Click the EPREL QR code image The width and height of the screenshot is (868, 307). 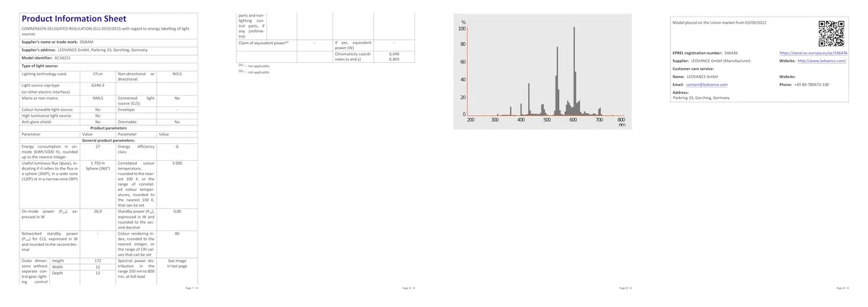832,33
